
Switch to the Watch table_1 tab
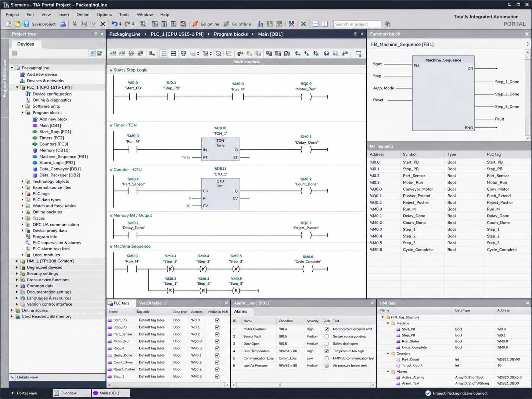pyautogui.click(x=152, y=303)
